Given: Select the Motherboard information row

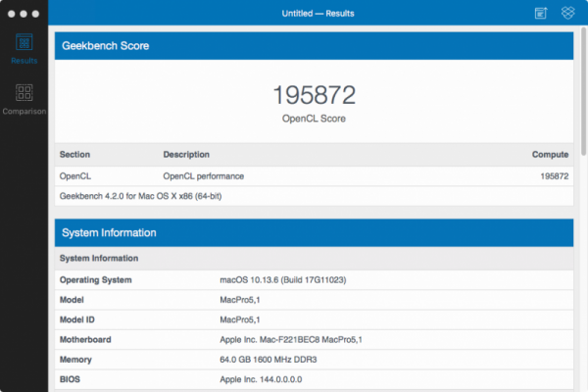Looking at the screenshot, I should pos(314,339).
